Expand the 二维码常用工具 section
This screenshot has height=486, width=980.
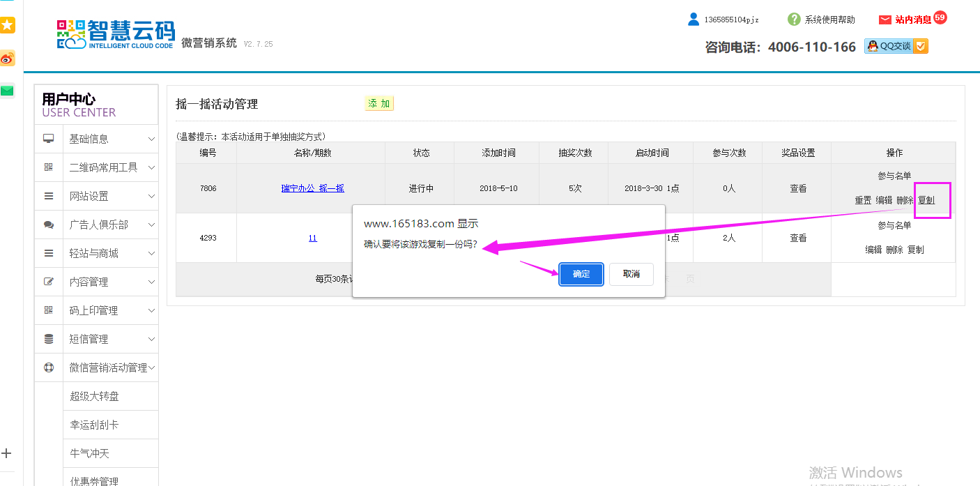(x=96, y=167)
